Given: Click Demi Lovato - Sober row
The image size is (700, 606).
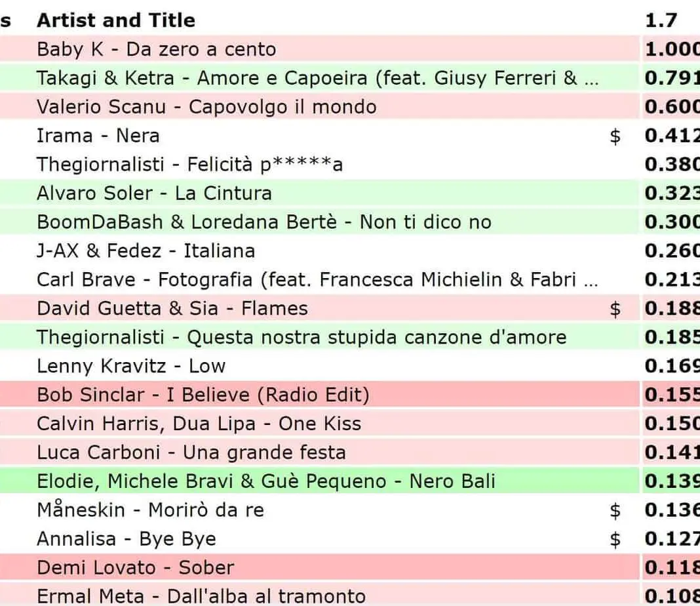Looking at the screenshot, I should [135, 568].
